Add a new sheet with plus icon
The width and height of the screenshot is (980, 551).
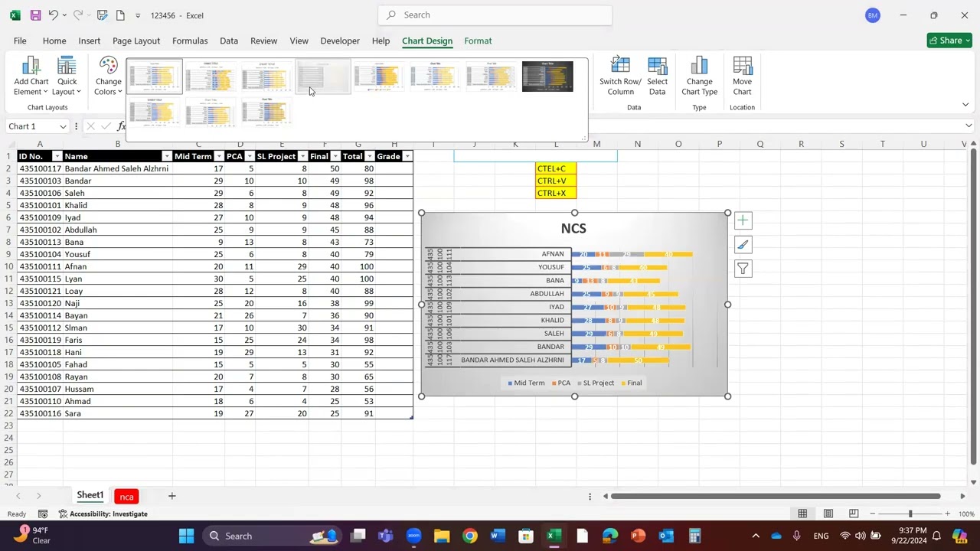coord(171,496)
